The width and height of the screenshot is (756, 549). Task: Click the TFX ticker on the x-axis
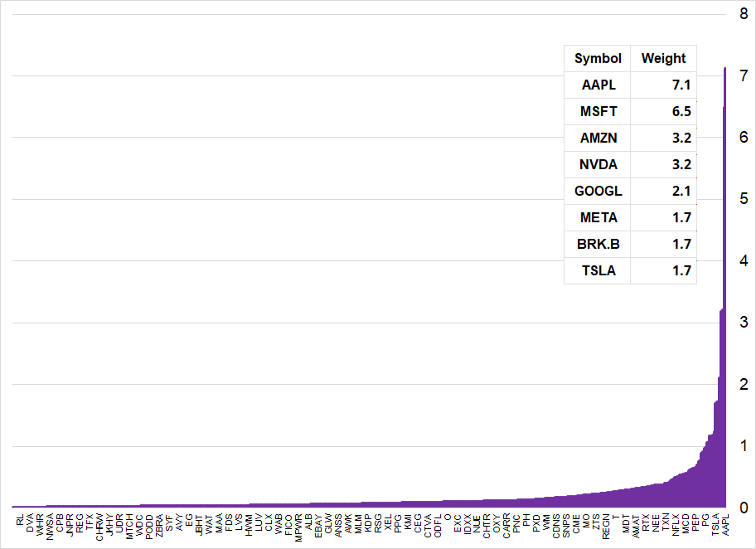point(90,522)
